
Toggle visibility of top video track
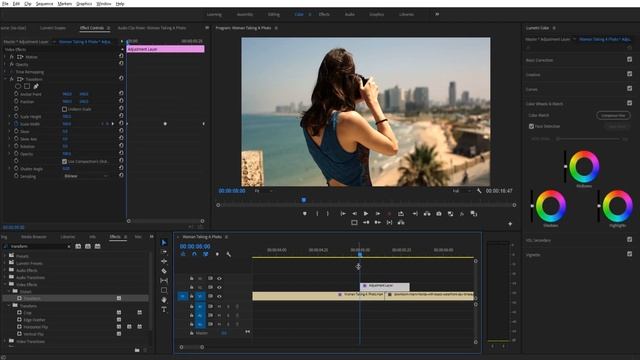click(219, 278)
